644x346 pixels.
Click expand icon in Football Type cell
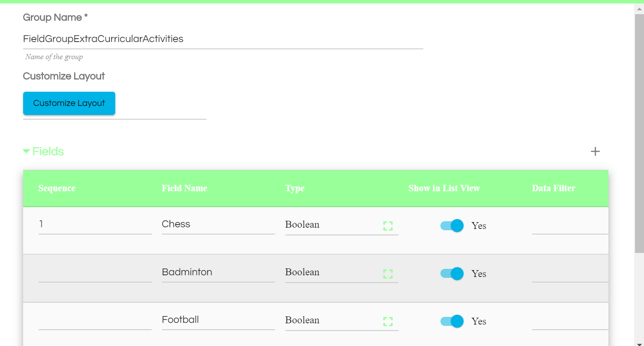point(388,322)
